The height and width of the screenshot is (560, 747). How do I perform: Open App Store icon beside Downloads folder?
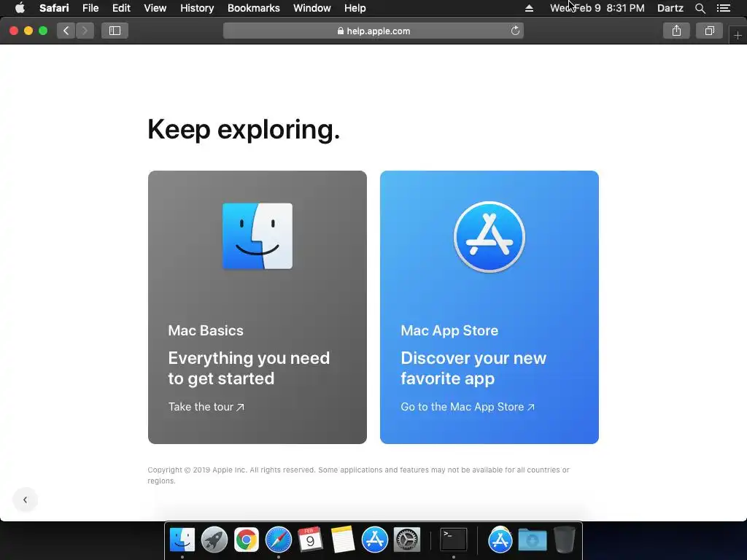(500, 540)
